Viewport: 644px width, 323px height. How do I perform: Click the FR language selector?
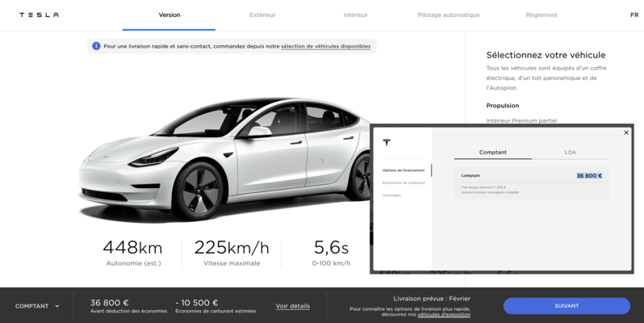point(634,15)
